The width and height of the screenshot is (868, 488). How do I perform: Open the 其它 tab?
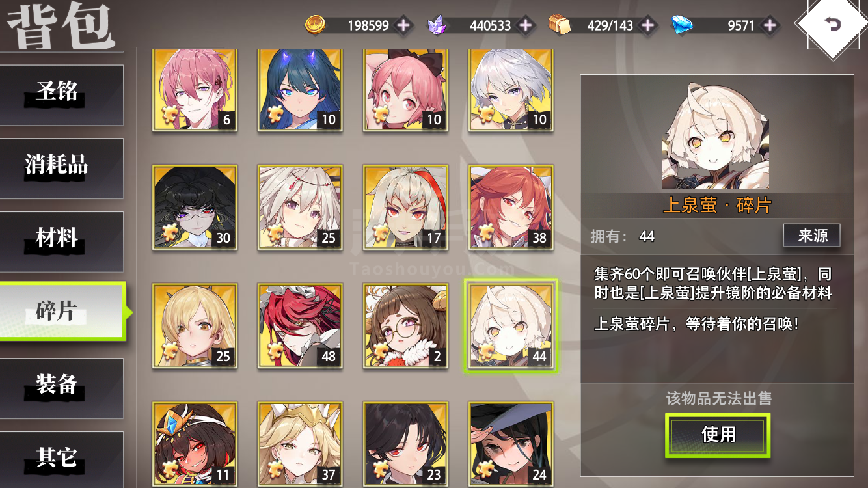pyautogui.click(x=61, y=459)
